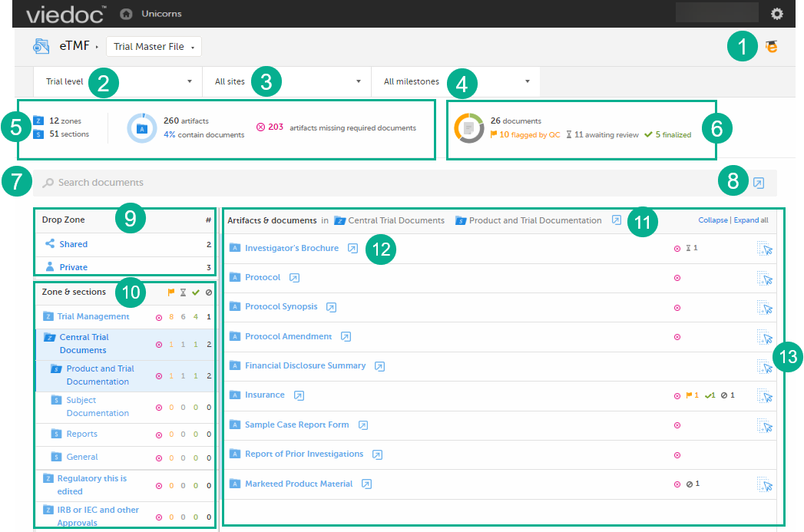Click the open-in-new icon beside search bar

(759, 183)
